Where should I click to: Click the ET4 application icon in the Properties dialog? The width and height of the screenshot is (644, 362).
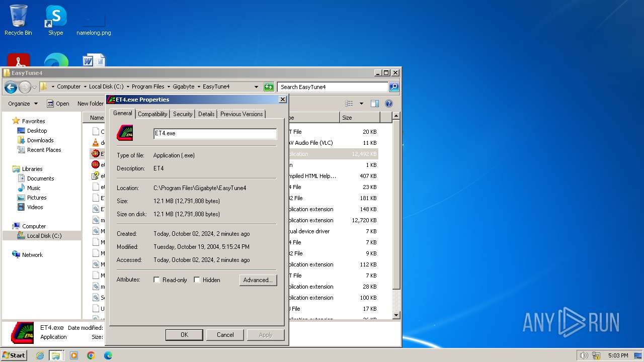click(x=125, y=133)
